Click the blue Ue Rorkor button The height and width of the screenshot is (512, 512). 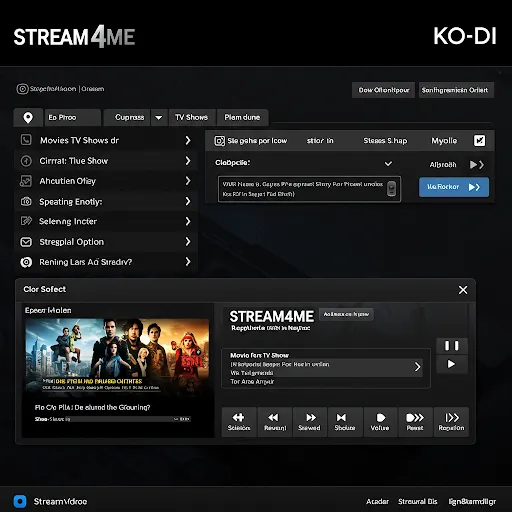pos(454,187)
